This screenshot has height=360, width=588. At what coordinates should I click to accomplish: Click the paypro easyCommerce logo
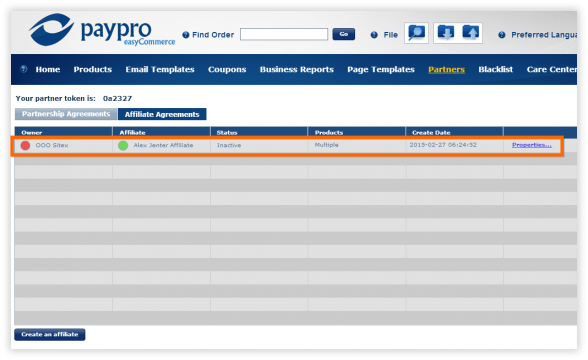tap(102, 30)
